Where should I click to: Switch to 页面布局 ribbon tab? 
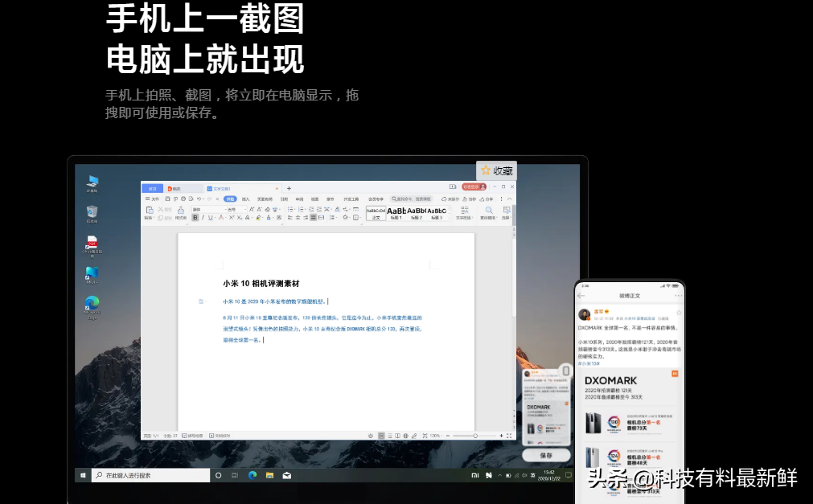point(265,199)
